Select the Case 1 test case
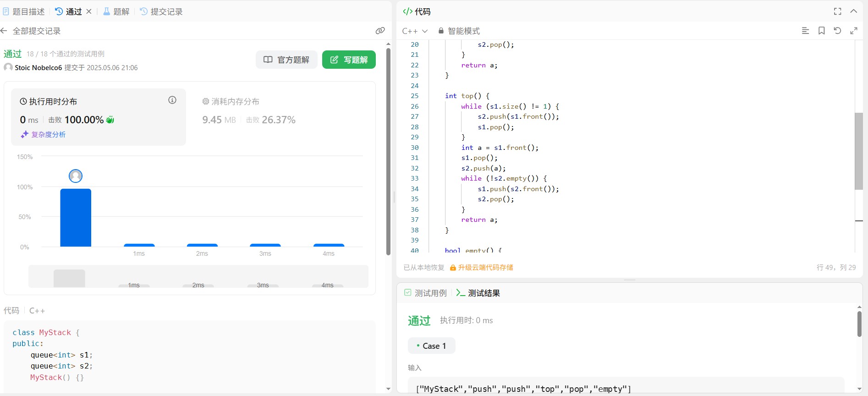 coord(431,346)
